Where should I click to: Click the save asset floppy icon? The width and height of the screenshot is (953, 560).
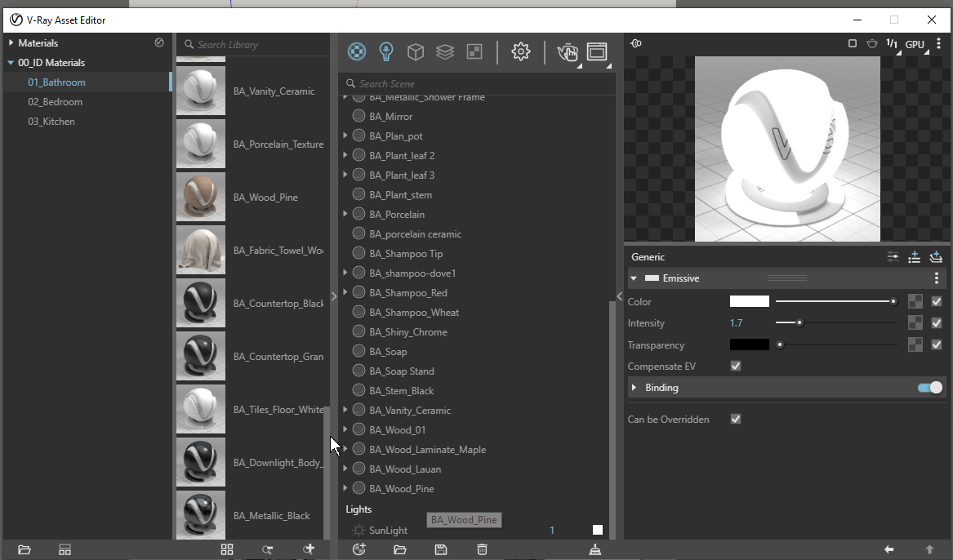point(441,549)
